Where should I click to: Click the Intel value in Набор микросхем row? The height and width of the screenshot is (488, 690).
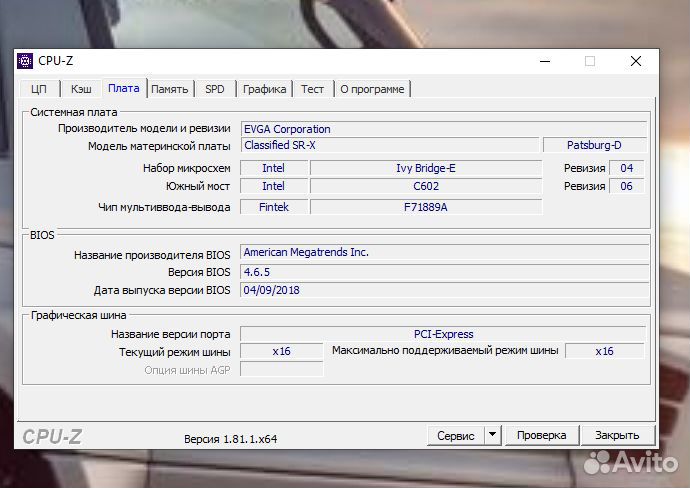274,168
